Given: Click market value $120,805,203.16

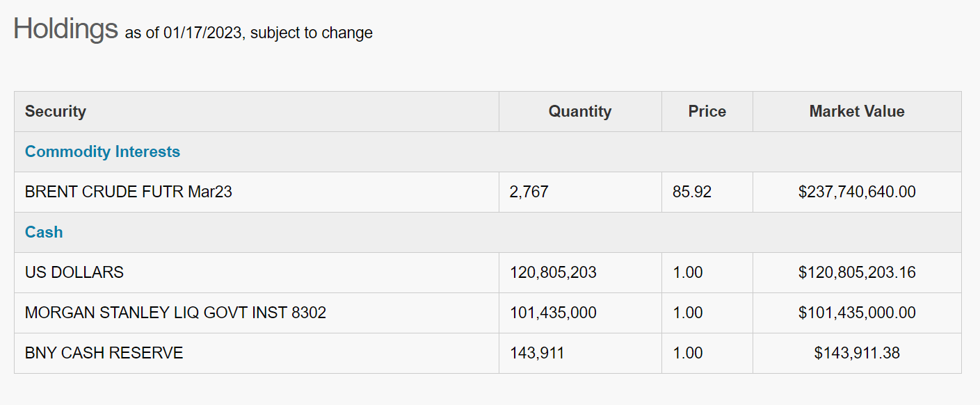Looking at the screenshot, I should click(857, 272).
